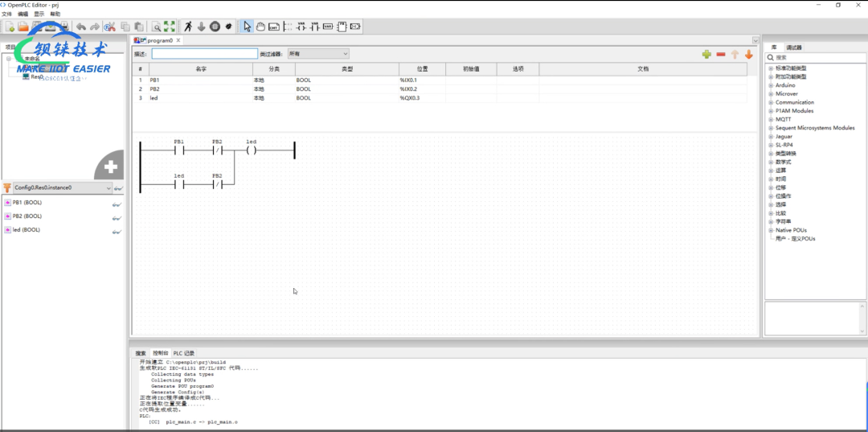The width and height of the screenshot is (868, 432).
Task: Select the led coil in ladder diagram
Action: tap(252, 150)
